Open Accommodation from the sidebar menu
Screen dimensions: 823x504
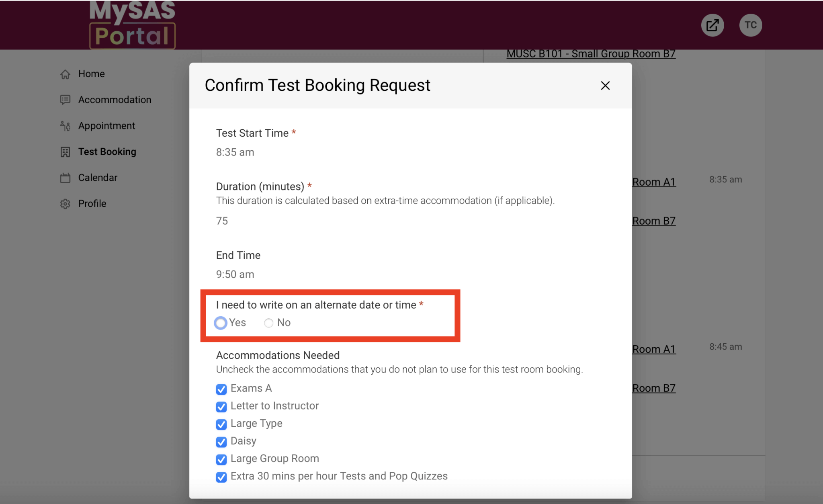pos(115,100)
